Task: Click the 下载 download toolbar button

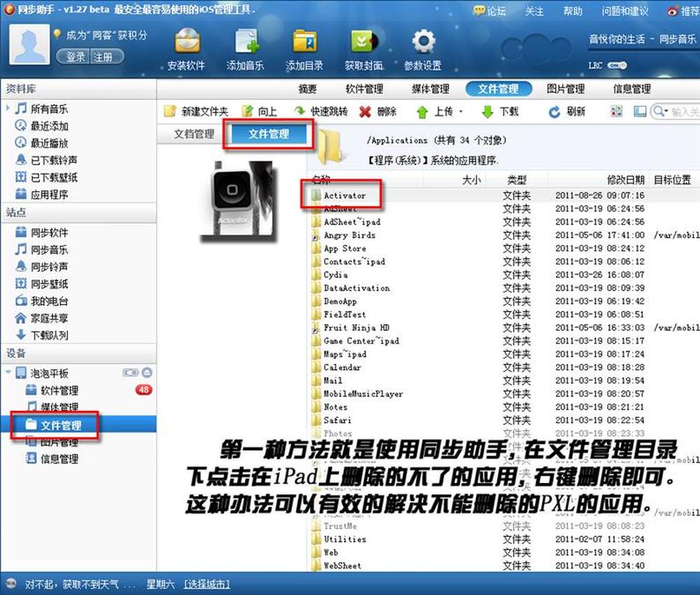Action: tap(500, 111)
